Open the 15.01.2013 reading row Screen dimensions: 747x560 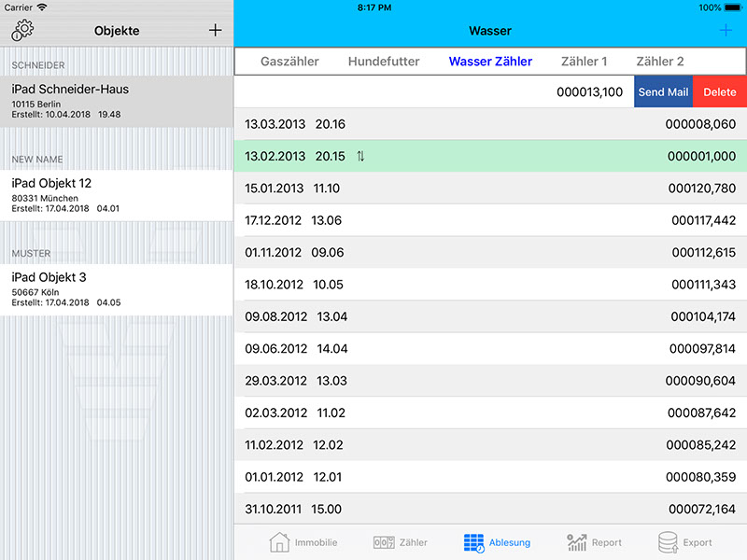pyautogui.click(x=489, y=189)
